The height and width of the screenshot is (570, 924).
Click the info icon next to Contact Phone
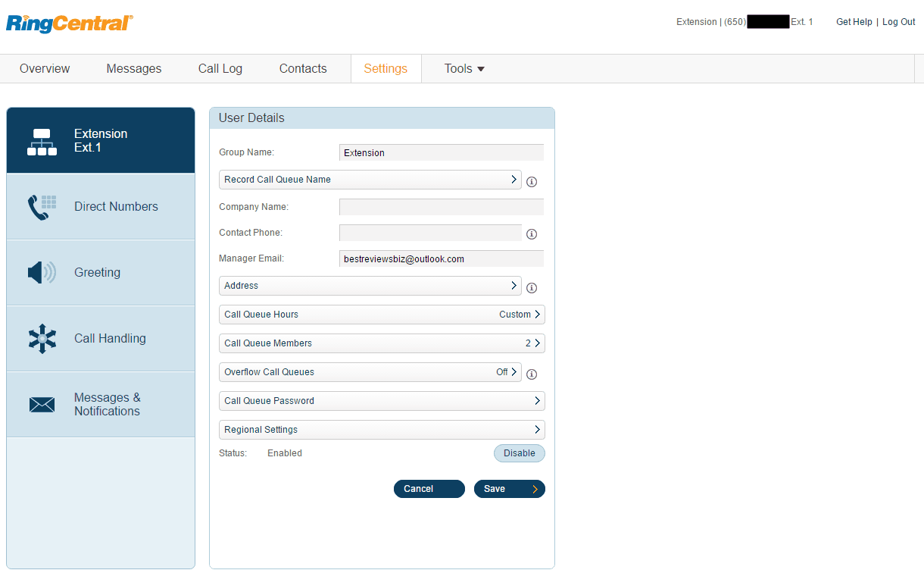point(531,234)
